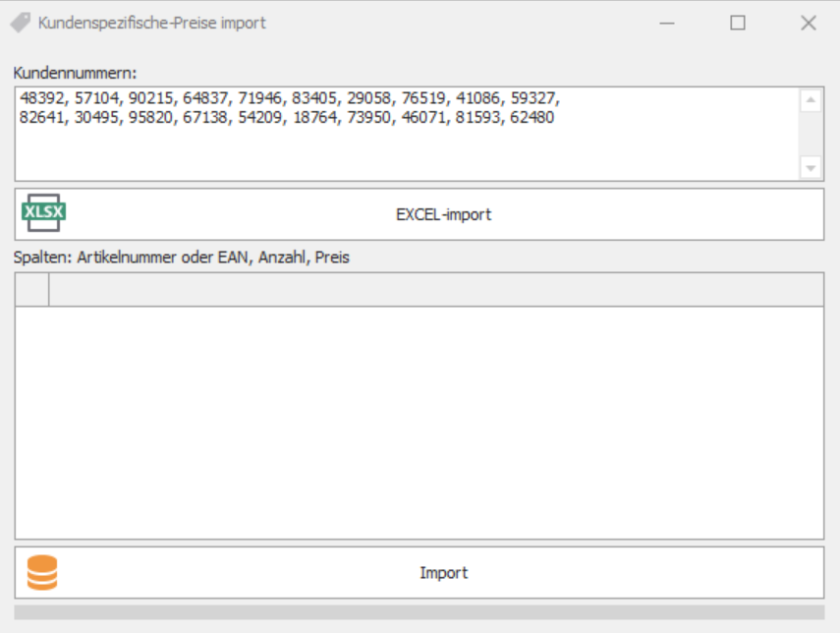The width and height of the screenshot is (840, 633).
Task: Click the empty column header of the grid
Action: click(435, 290)
